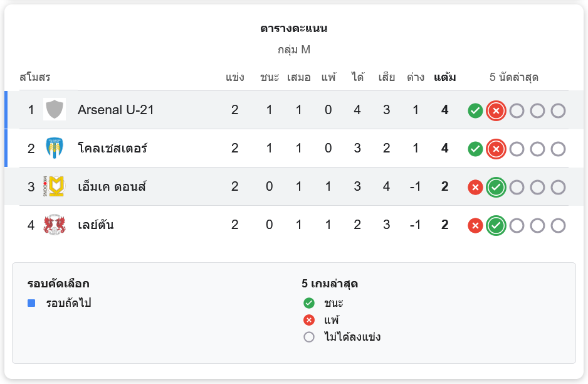Open the เอ็มเค ดอนส์ team name link
Viewport: 588px width, 384px height.
[112, 187]
